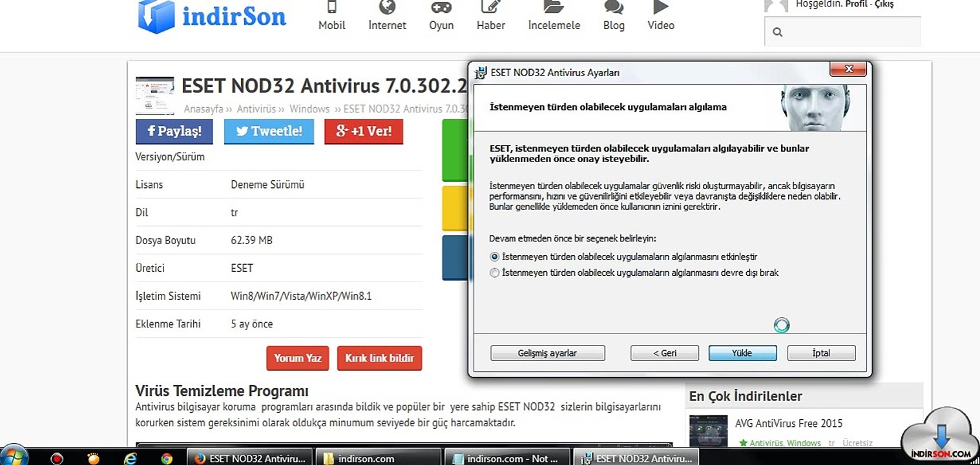Open the AVG AntiVirus Free 2015 link
Screen dimensions: 980x465
789,424
